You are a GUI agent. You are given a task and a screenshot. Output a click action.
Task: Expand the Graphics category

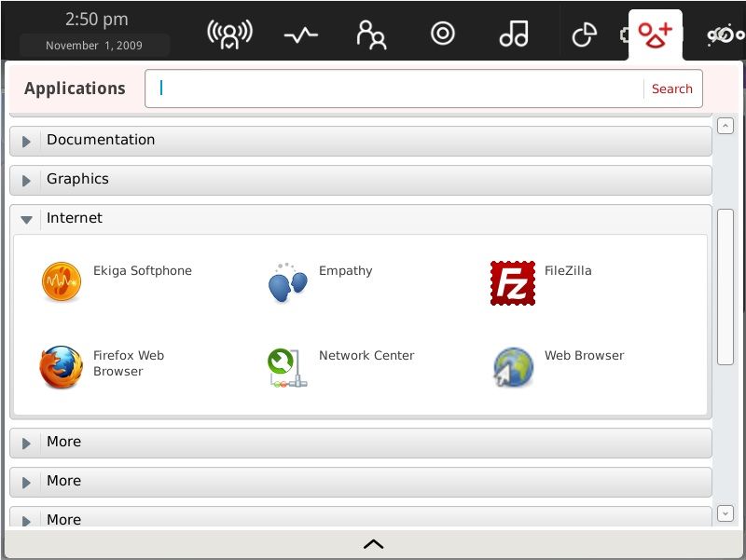pyautogui.click(x=27, y=180)
